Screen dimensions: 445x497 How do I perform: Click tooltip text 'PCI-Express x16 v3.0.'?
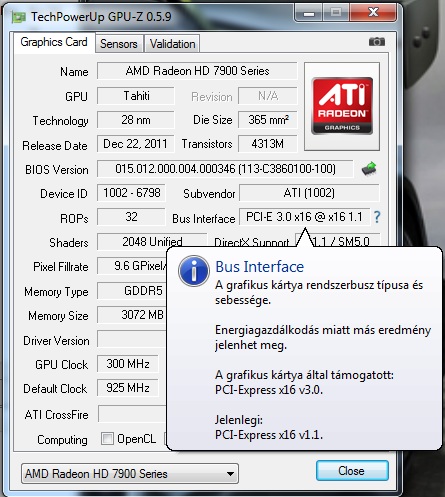click(x=269, y=390)
